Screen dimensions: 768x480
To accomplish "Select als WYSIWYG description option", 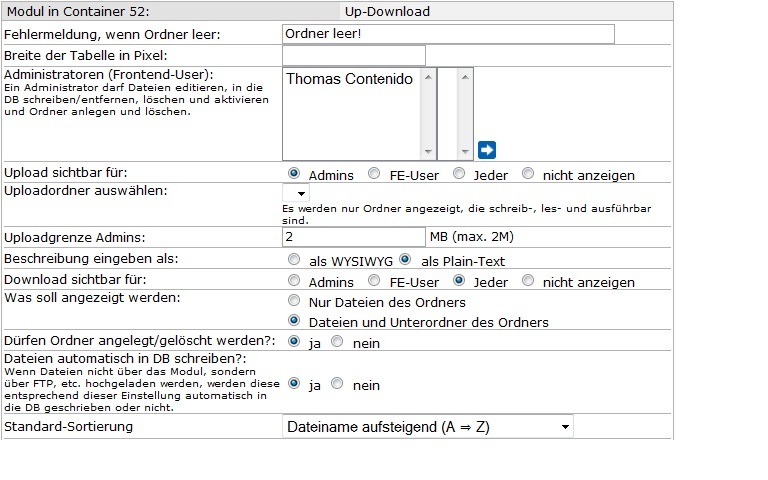I will pyautogui.click(x=295, y=259).
